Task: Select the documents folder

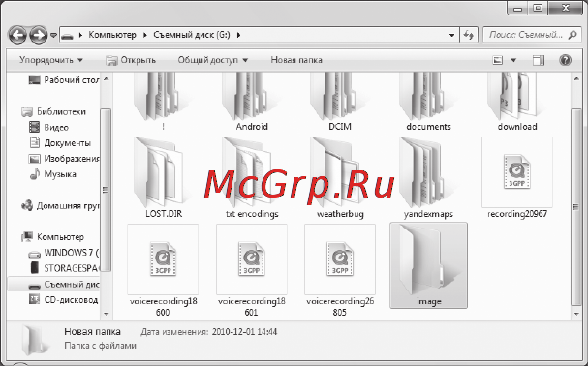Action: click(428, 102)
